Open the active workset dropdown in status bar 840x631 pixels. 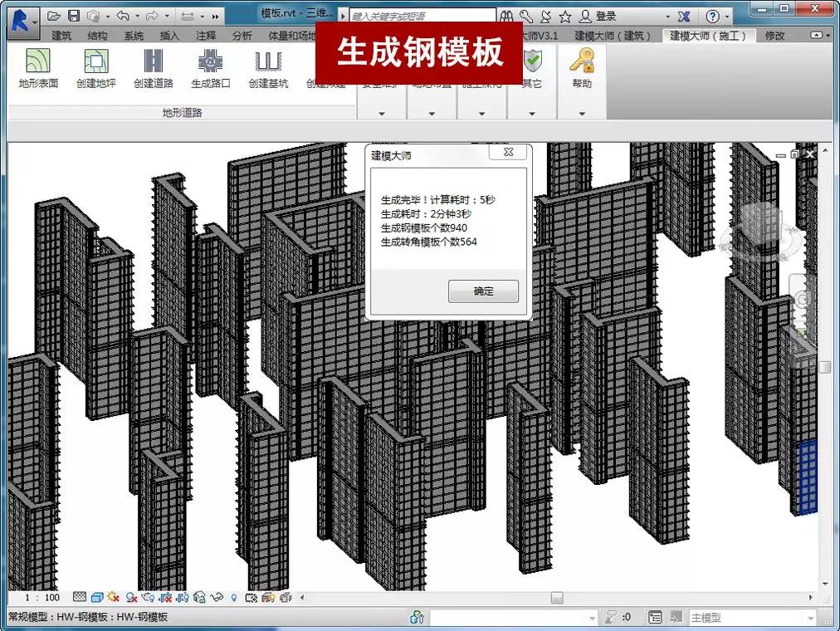coord(513,618)
